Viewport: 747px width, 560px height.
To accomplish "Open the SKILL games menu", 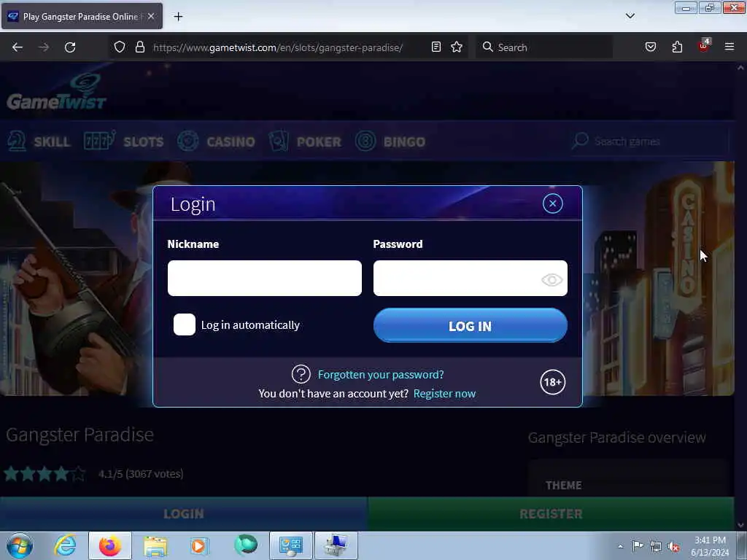I will 39,141.
